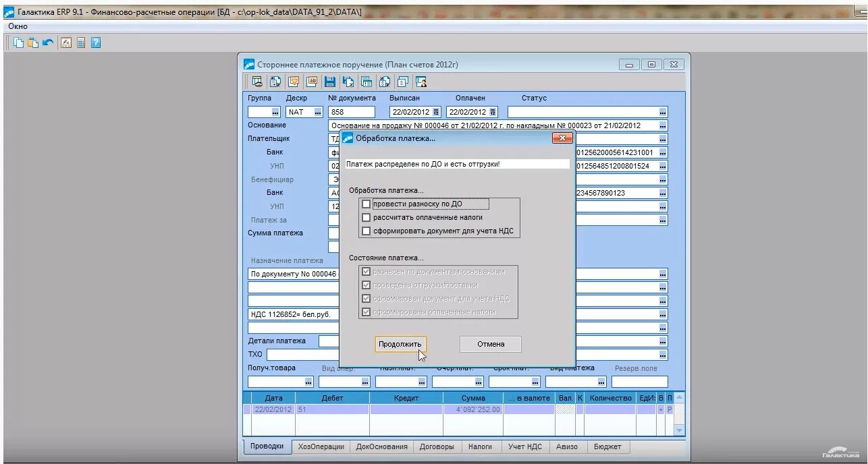Open calendar picker for Выписан date

436,112
